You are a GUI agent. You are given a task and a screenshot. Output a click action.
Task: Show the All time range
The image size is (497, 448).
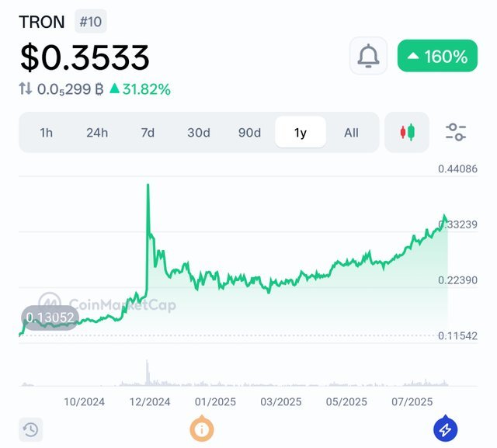pyautogui.click(x=351, y=133)
